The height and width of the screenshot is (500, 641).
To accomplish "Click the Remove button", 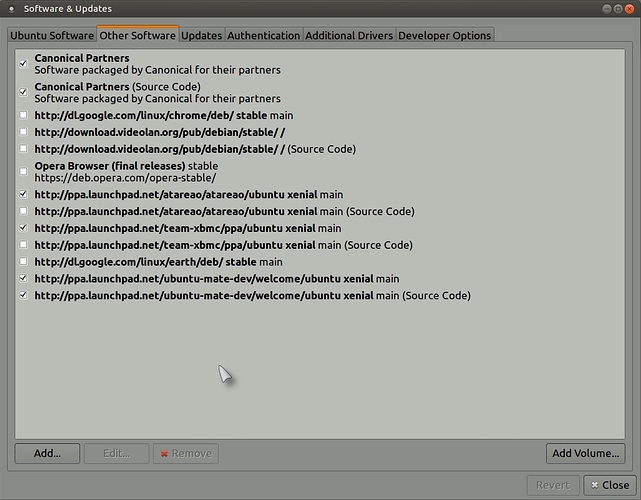I will click(x=186, y=453).
